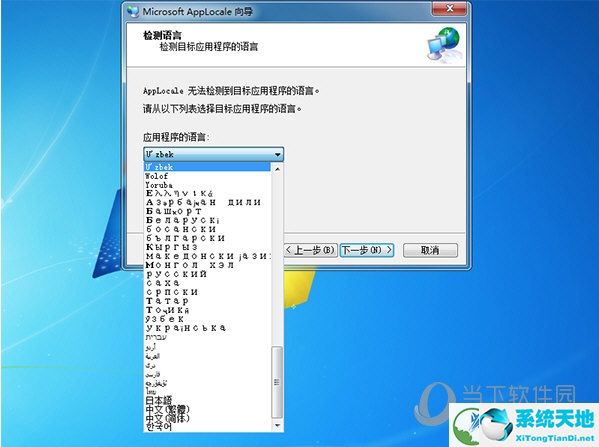599x447 pixels.
Task: Select български in the language list
Action: tap(207, 238)
